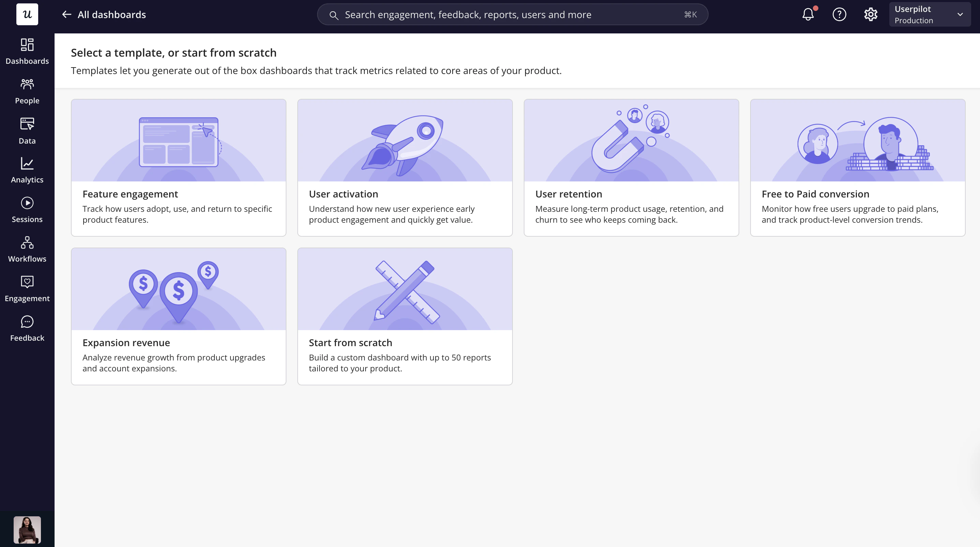This screenshot has width=980, height=547.
Task: Choose the Free to Paid conversion title
Action: point(815,194)
